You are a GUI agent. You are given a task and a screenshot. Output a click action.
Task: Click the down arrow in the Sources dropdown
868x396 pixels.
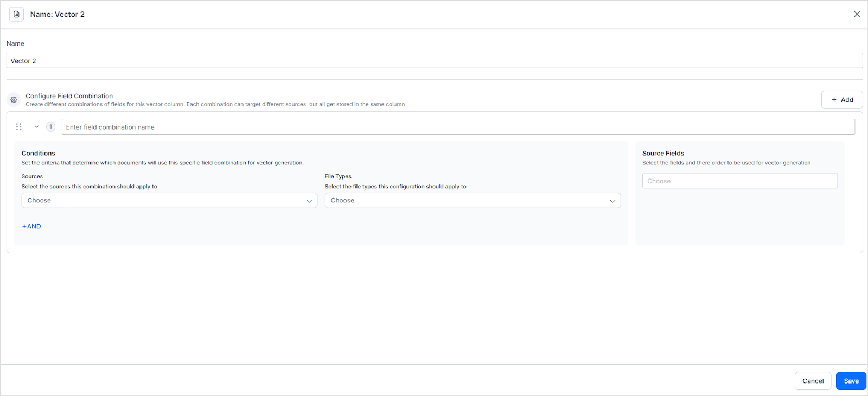(x=309, y=201)
